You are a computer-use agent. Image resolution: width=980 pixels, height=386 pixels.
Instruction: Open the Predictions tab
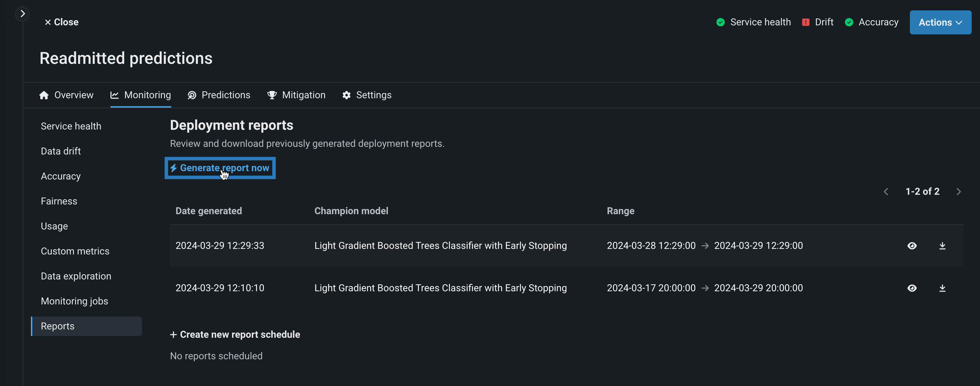point(219,95)
